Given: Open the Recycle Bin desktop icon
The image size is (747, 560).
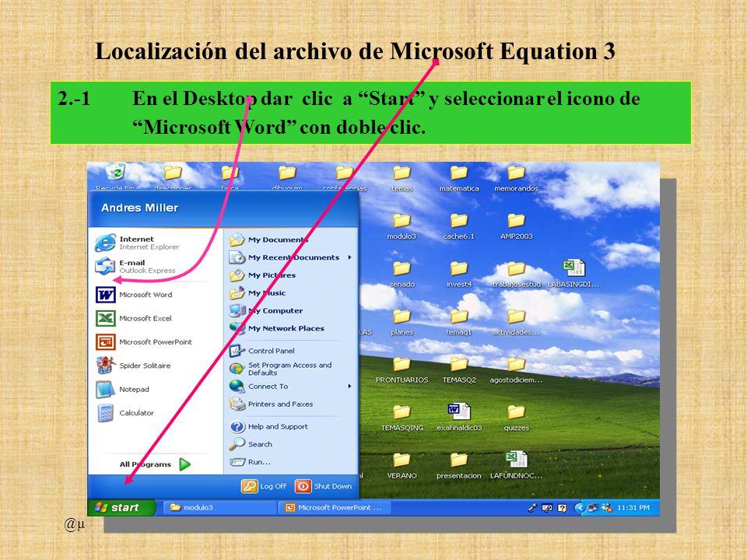Looking at the screenshot, I should [115, 177].
